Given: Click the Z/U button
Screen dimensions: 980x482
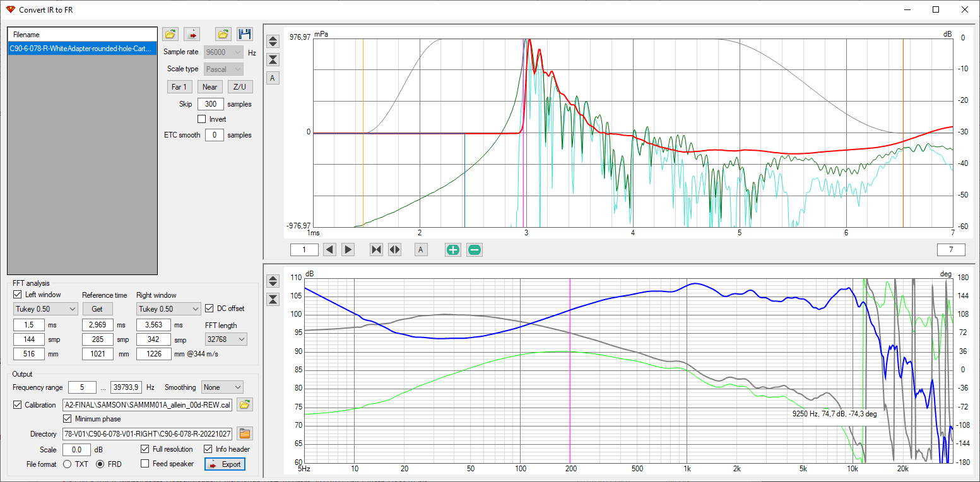Looking at the screenshot, I should pyautogui.click(x=240, y=87).
